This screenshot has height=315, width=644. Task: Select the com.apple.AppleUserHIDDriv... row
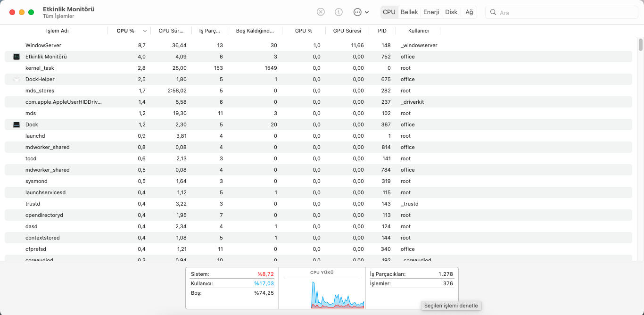pos(318,102)
